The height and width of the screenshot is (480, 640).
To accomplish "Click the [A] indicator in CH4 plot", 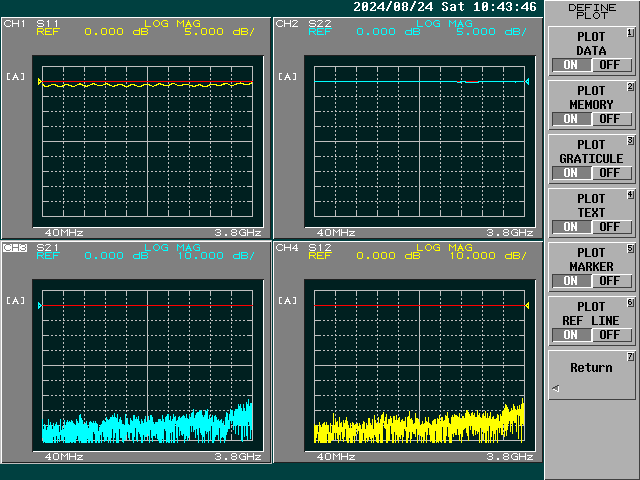I will click(287, 300).
